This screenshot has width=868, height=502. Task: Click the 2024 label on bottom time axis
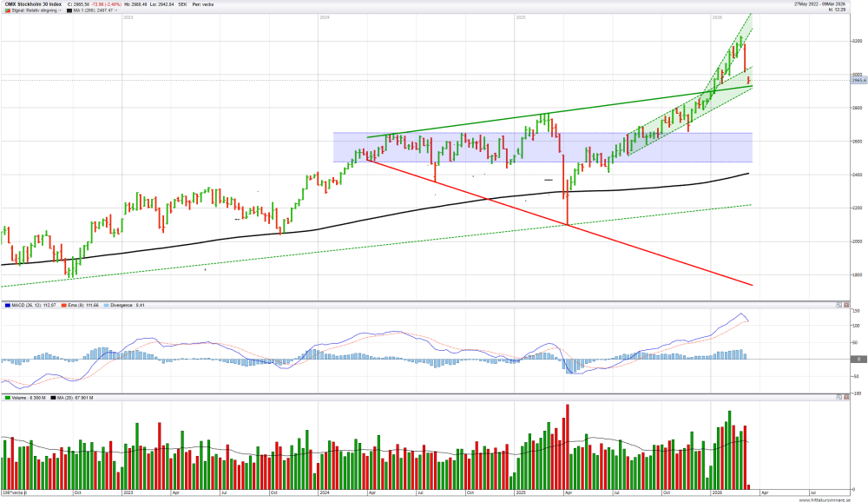(x=324, y=492)
